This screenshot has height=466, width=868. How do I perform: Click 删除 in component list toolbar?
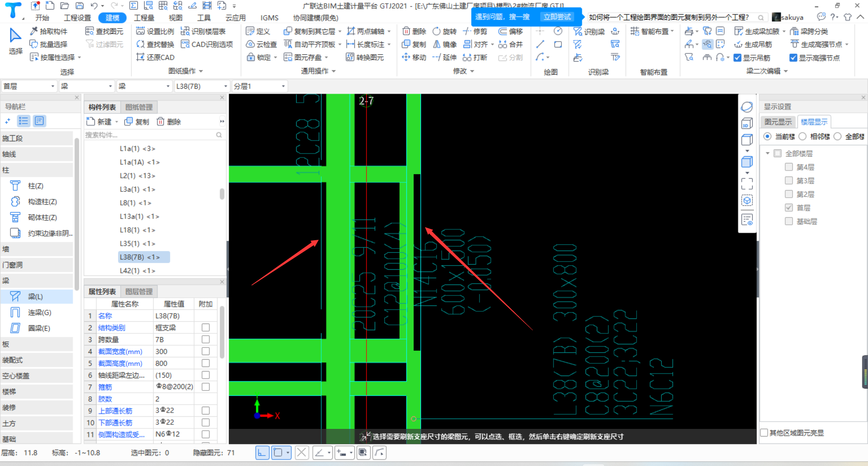(169, 122)
